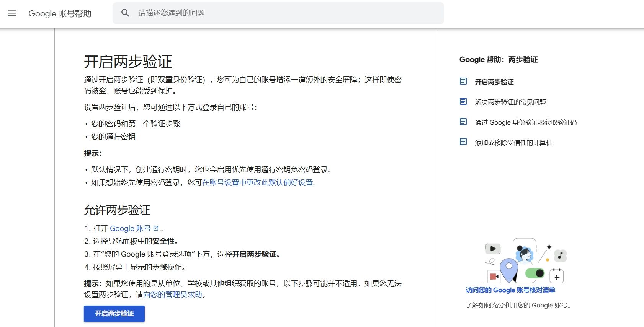Click the document icon beside 通过 Google 身份验证器获取验证码
644x327 pixels.
pos(463,122)
